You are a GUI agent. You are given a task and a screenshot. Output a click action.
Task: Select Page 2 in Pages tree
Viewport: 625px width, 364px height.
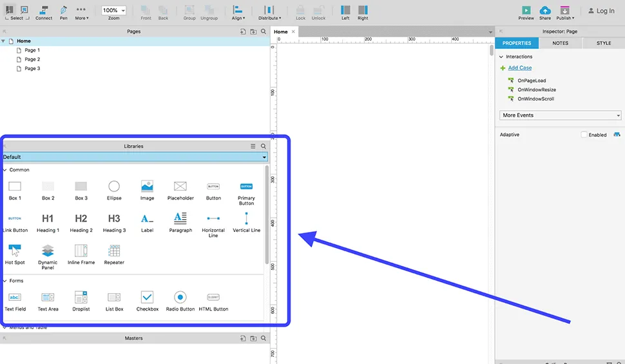point(32,59)
